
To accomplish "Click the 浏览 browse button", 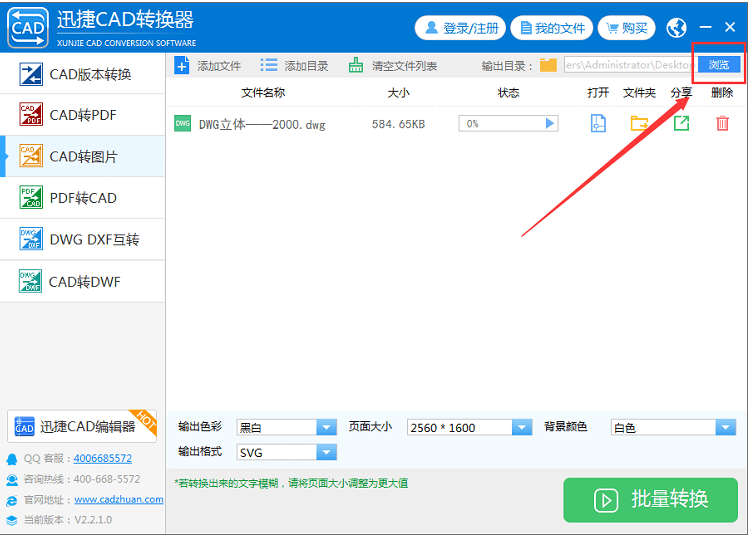I will pyautogui.click(x=718, y=64).
